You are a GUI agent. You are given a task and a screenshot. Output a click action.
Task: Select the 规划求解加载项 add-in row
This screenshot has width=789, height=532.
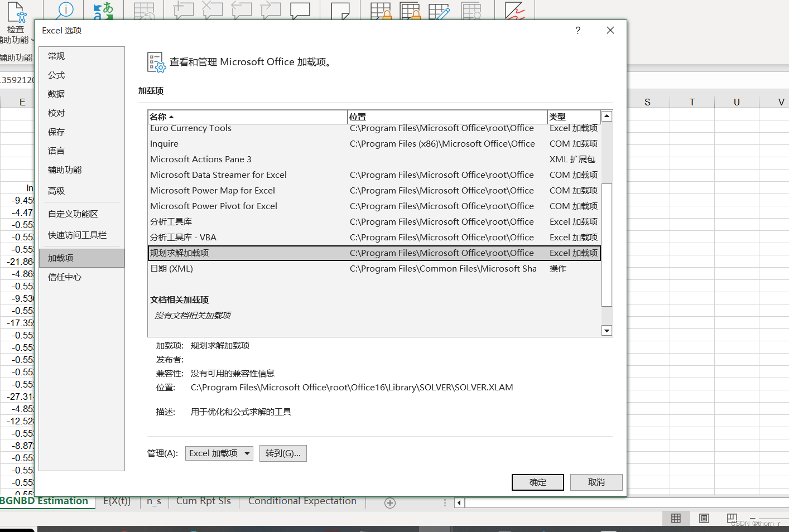(x=374, y=253)
